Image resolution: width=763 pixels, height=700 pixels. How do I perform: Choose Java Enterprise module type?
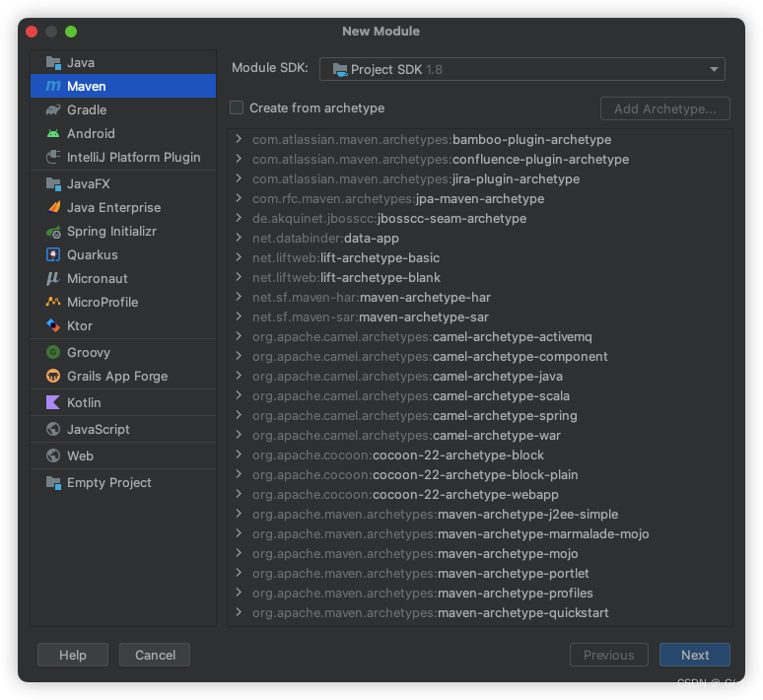[x=123, y=207]
